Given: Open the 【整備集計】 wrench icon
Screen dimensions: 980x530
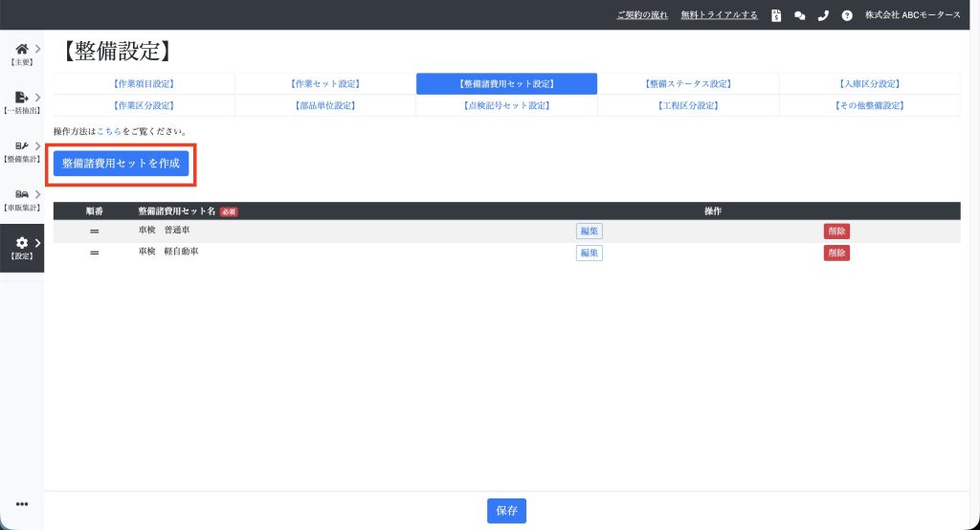Looking at the screenshot, I should click(x=21, y=146).
